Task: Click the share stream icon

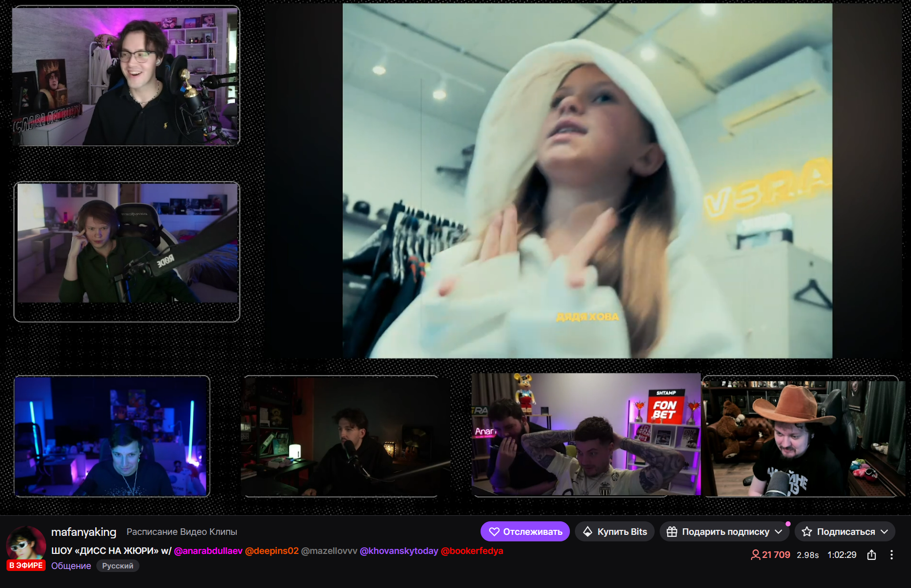Action: tap(872, 555)
